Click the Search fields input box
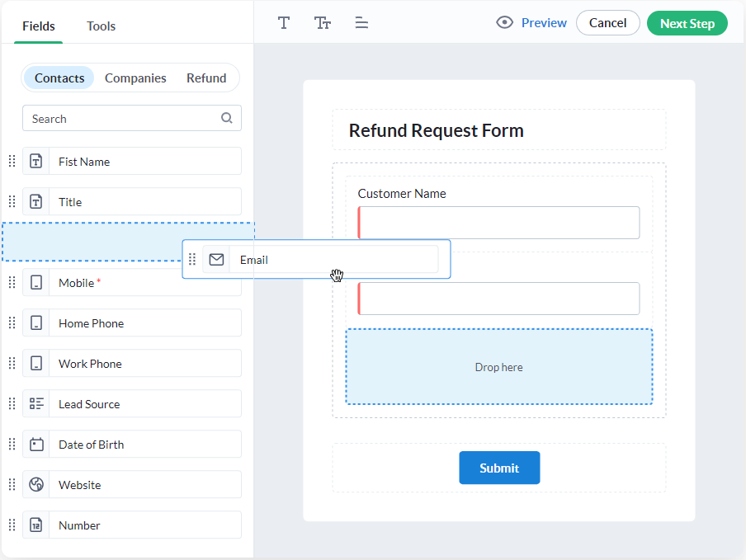Screen dimensions: 746x560 point(124,119)
